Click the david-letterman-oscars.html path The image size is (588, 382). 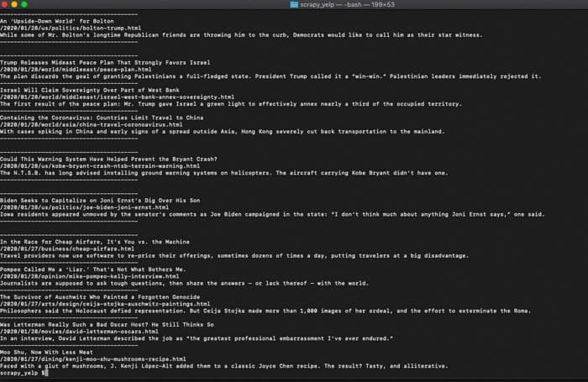click(x=79, y=332)
